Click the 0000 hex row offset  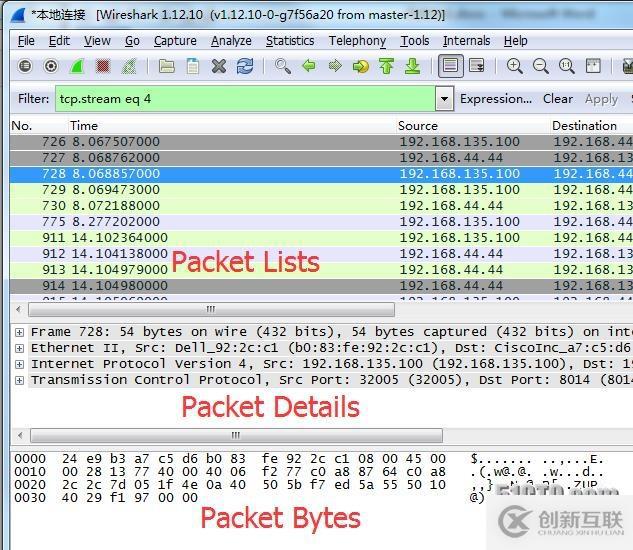(x=30, y=459)
